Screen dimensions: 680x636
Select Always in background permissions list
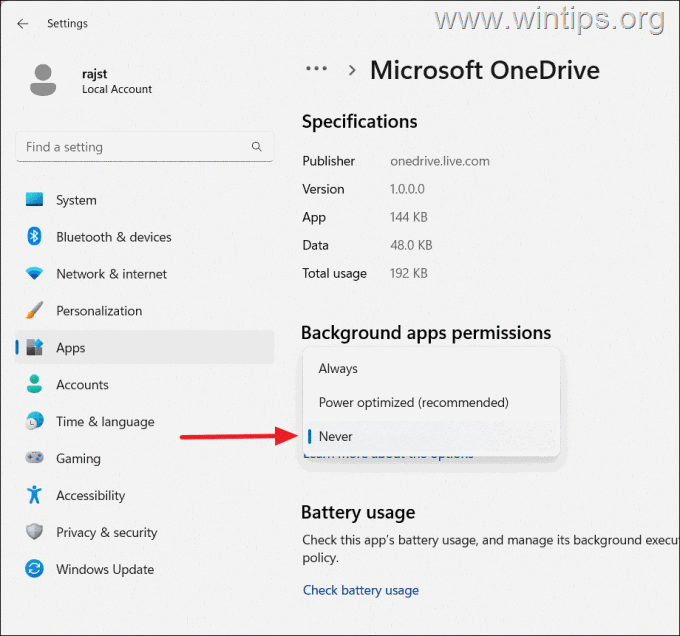point(431,369)
